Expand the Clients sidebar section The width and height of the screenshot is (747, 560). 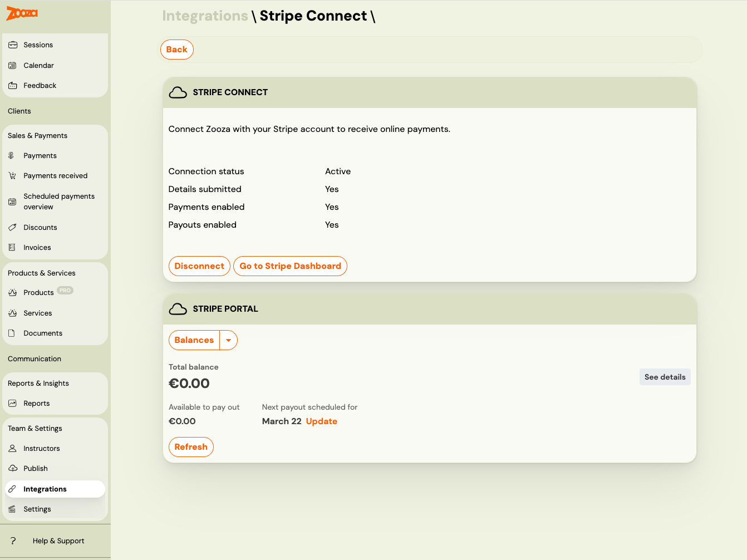[19, 111]
